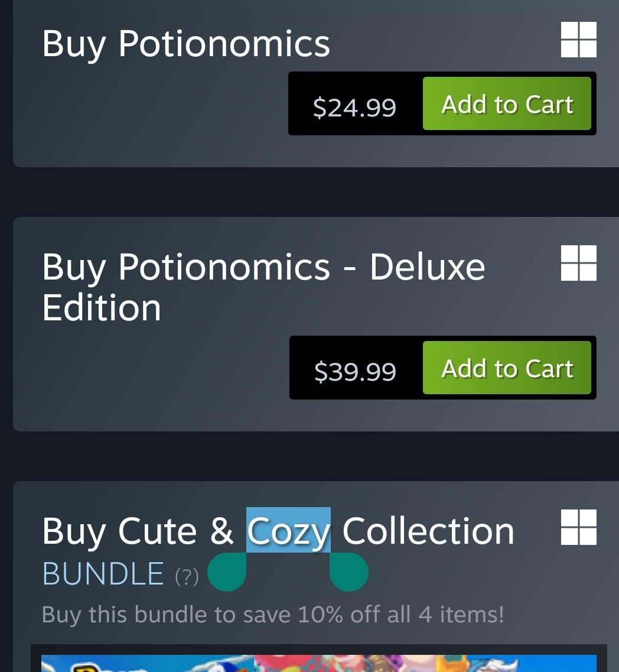
Task: Tap the 10% discount text
Action: pos(321,615)
